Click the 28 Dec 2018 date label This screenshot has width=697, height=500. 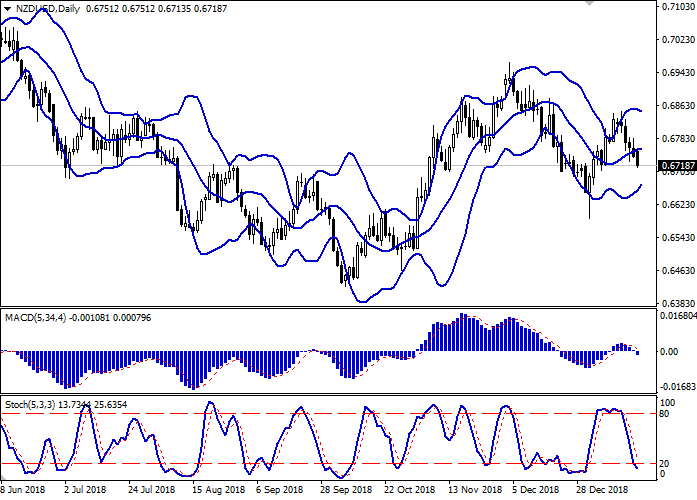(x=601, y=491)
